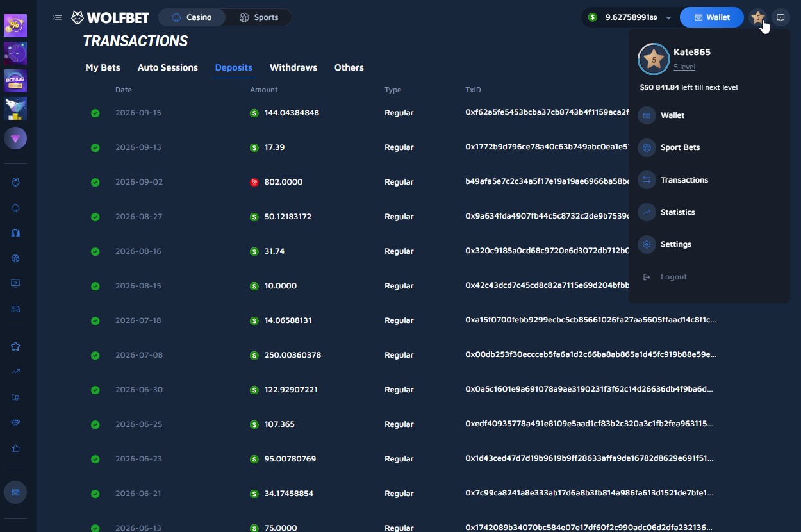Expand the balance currency dropdown arrow

[x=668, y=18]
